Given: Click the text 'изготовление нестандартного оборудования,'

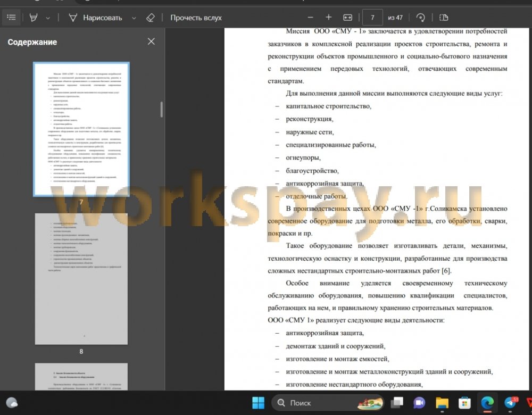Looking at the screenshot, I should coord(354,385).
